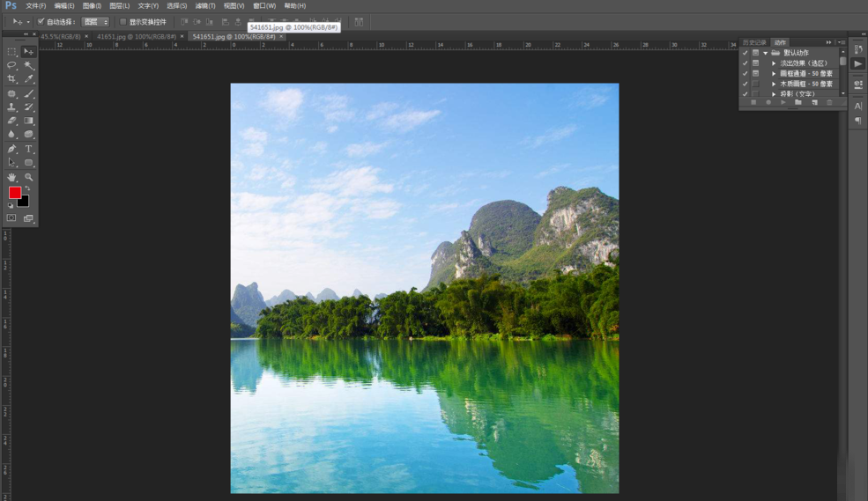The height and width of the screenshot is (501, 868).
Task: Select the Horizontal Type tool
Action: (x=29, y=149)
